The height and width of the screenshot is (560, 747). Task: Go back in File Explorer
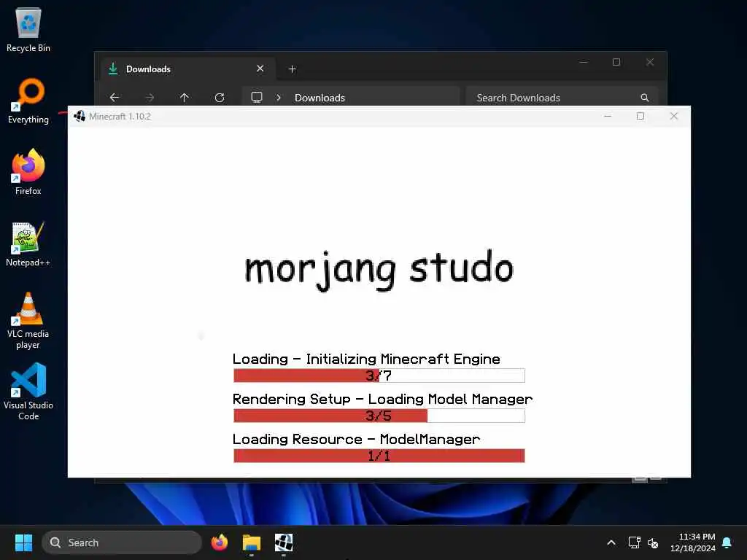[115, 98]
